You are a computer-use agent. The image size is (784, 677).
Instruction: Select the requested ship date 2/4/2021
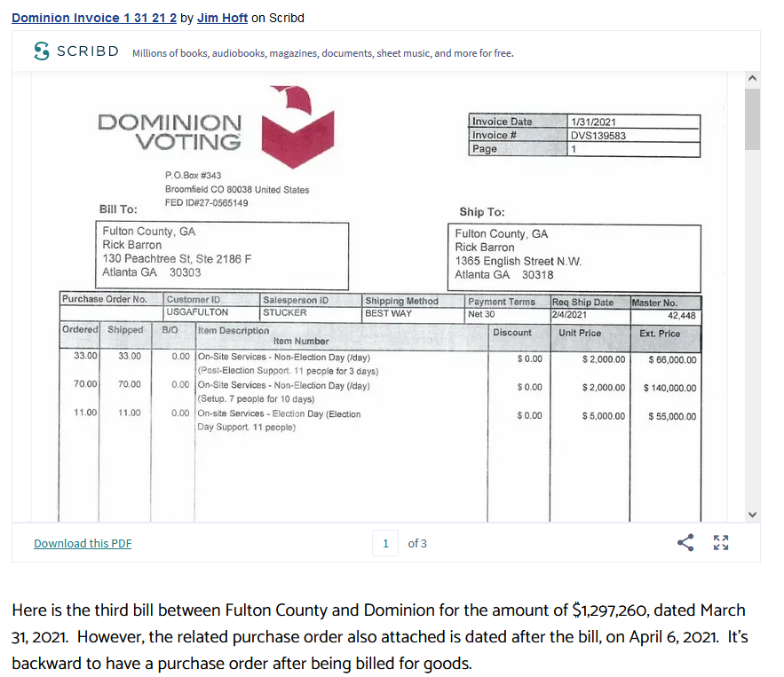coord(569,315)
